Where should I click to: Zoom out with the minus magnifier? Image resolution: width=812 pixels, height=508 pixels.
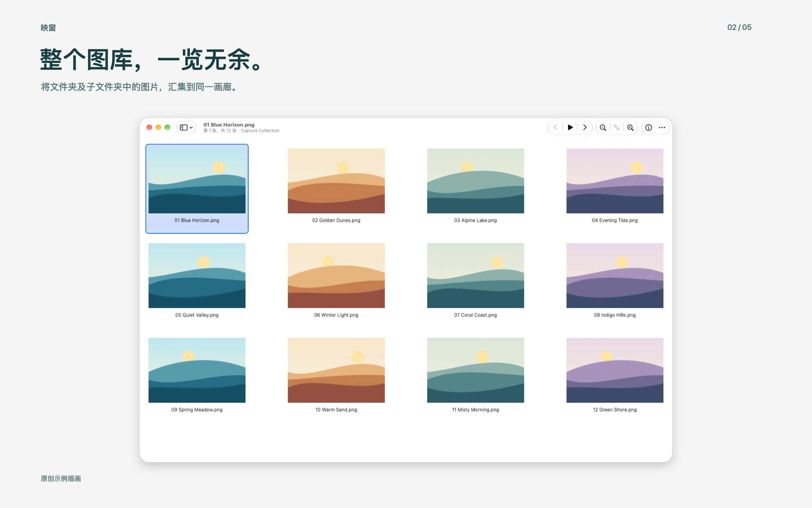tap(603, 128)
